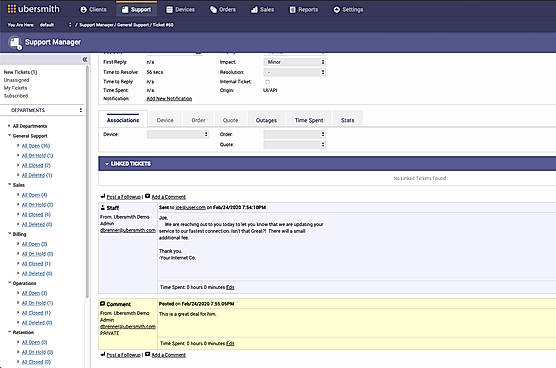The height and width of the screenshot is (368, 556).
Task: Select Subscribed tickets in sidebar
Action: point(16,96)
